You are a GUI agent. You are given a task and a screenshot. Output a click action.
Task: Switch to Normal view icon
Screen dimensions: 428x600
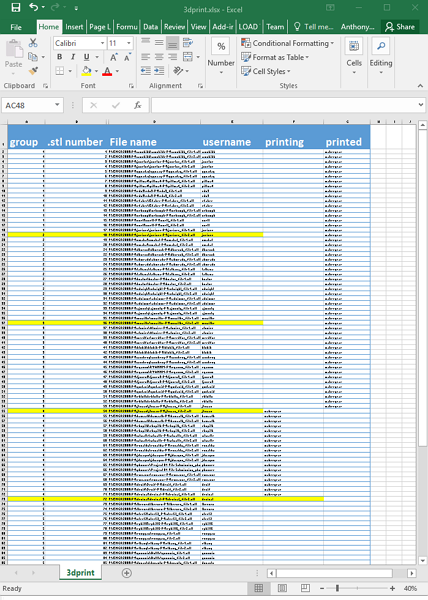tap(259, 588)
